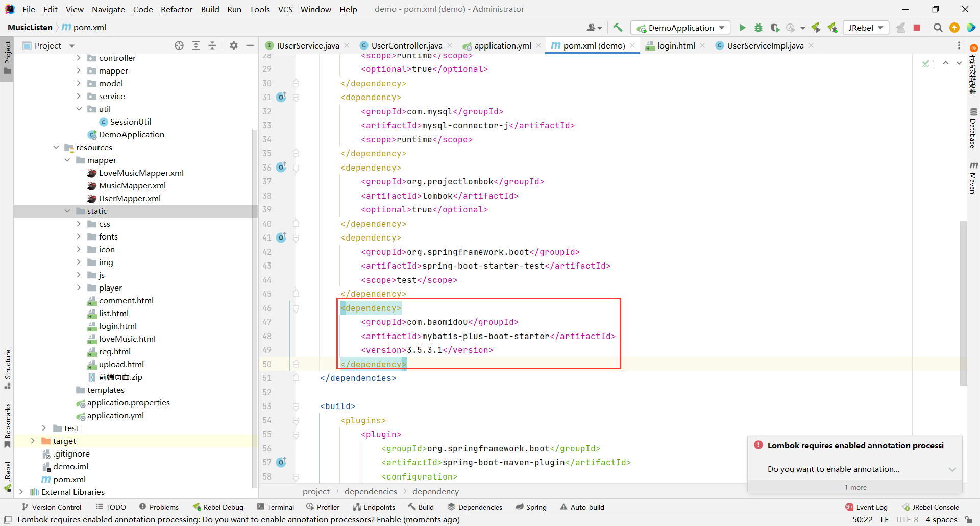Click the Build project hammer icon

coord(618,28)
